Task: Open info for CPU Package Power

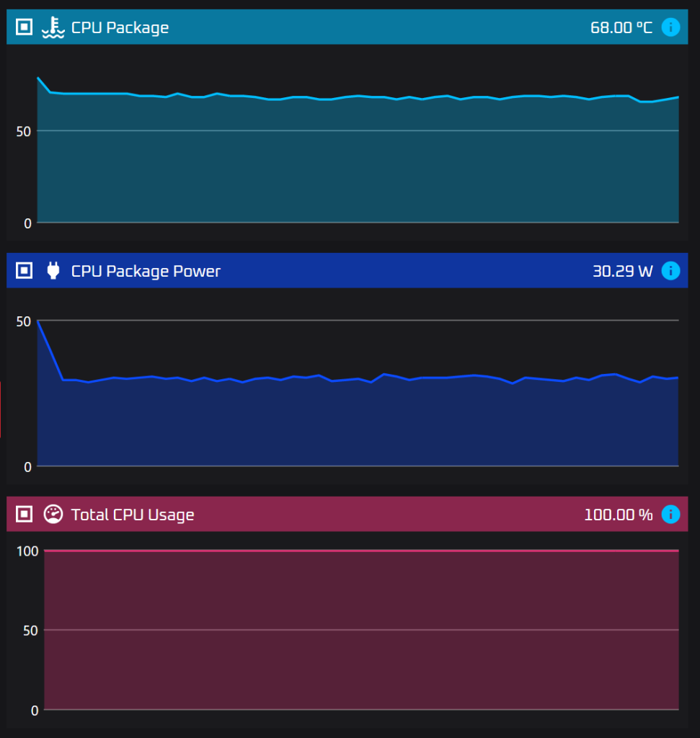Action: click(x=670, y=271)
